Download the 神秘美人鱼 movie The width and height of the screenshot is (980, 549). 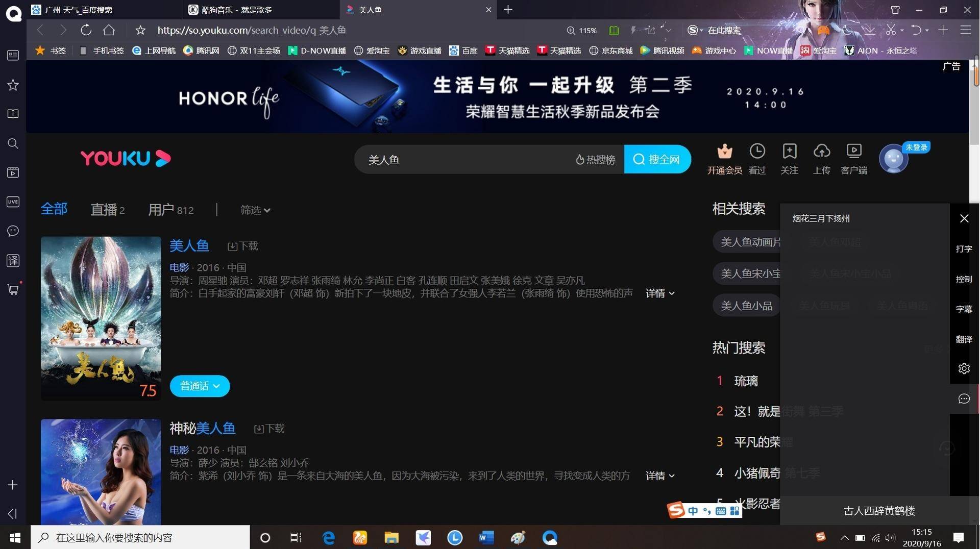click(x=269, y=429)
